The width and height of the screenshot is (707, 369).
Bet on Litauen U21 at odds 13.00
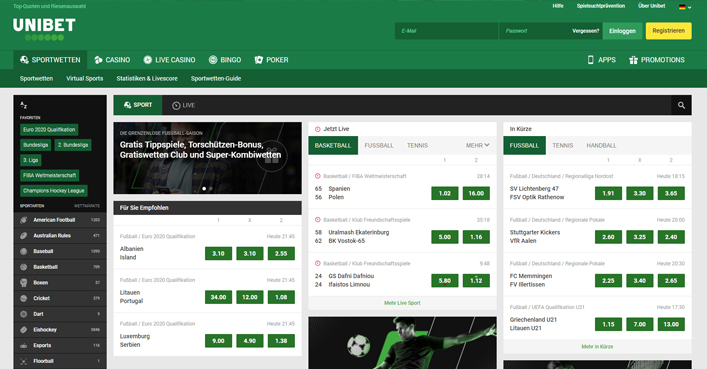click(x=671, y=324)
